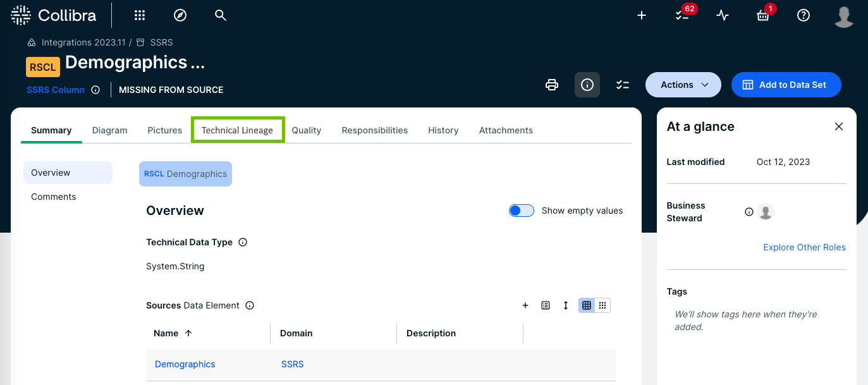Select Comments in the left sidebar
The height and width of the screenshot is (385, 868).
coord(54,197)
